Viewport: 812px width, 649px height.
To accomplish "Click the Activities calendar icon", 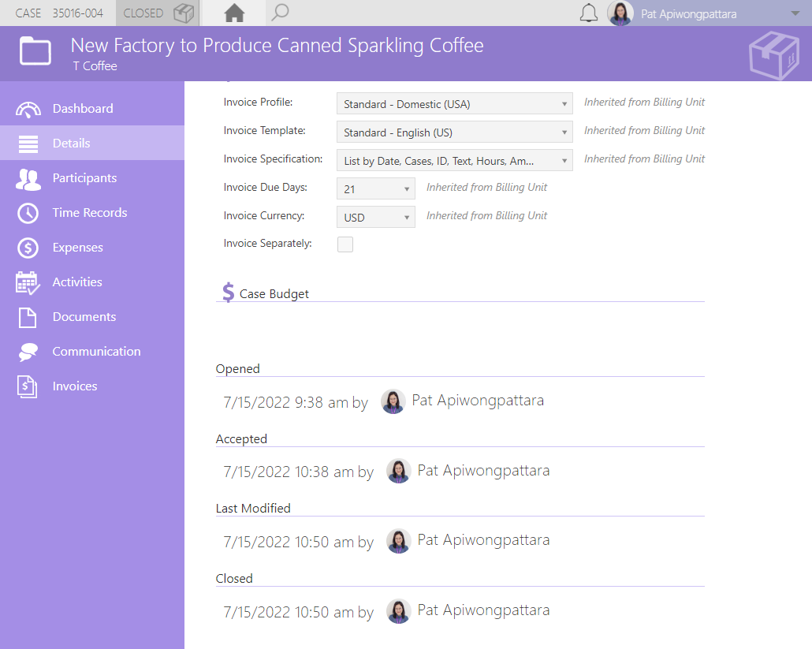I will (x=28, y=282).
